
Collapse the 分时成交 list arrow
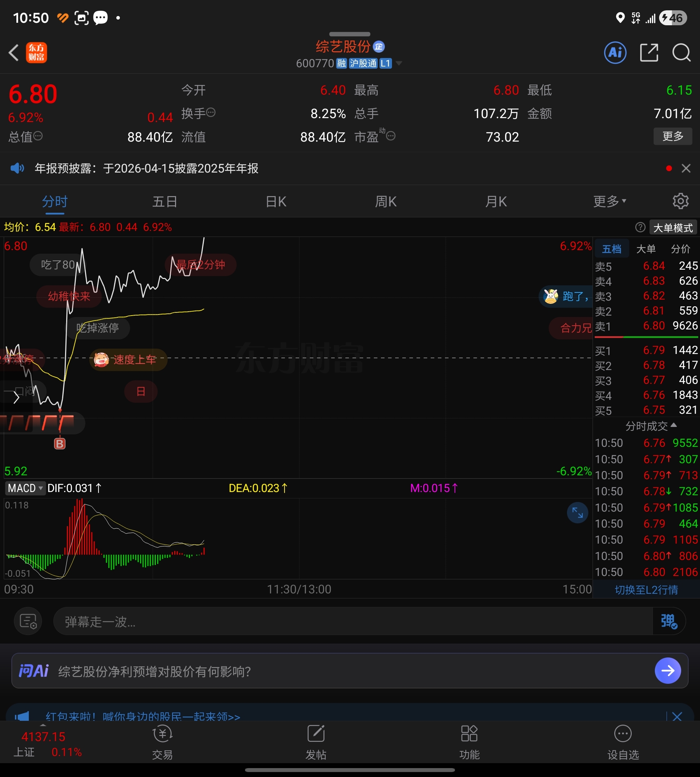pos(673,425)
